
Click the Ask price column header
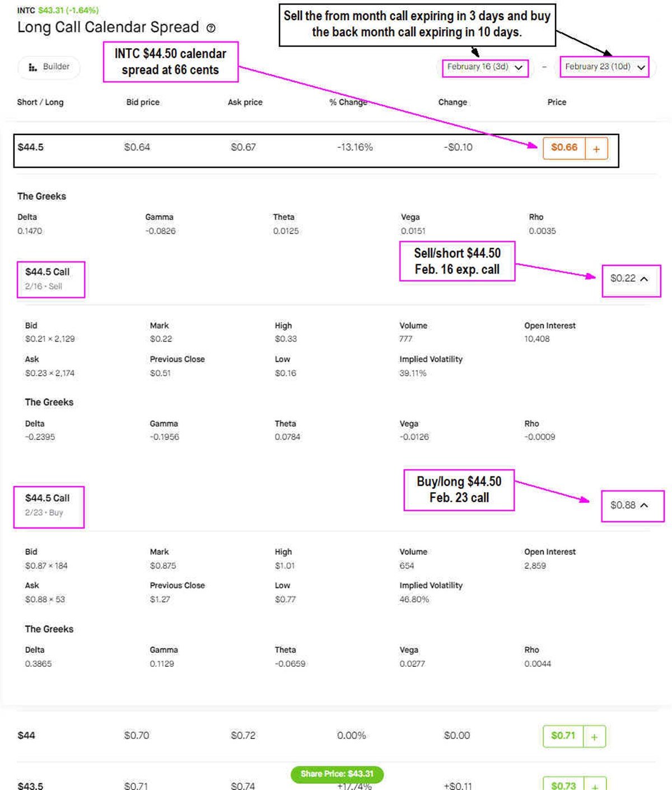tap(245, 102)
